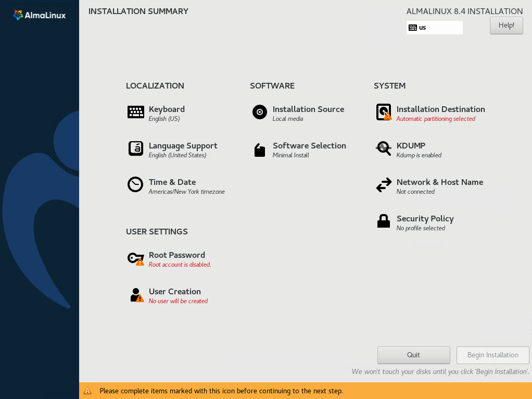
Task: Quit the AlmaLinux installer
Action: (413, 355)
